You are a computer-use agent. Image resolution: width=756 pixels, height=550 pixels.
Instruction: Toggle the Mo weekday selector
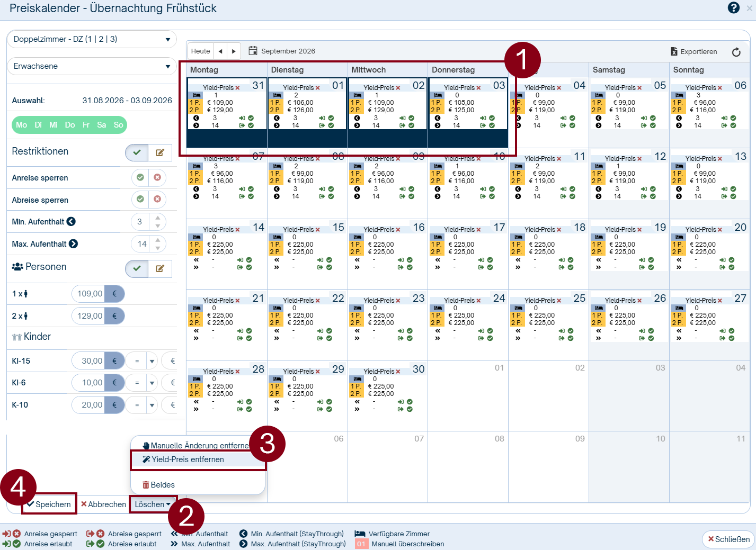coord(21,125)
